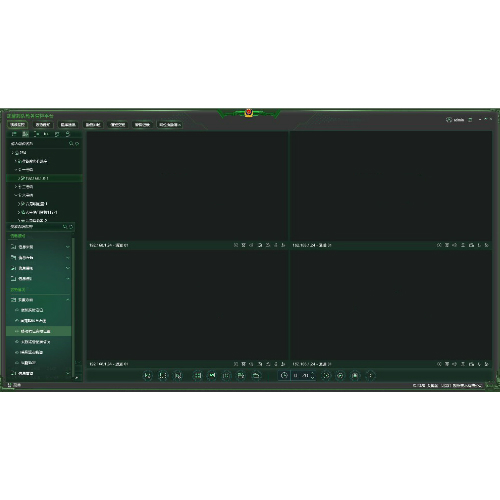Open the admin user account menu
This screenshot has height=500, width=500.
tap(455, 120)
